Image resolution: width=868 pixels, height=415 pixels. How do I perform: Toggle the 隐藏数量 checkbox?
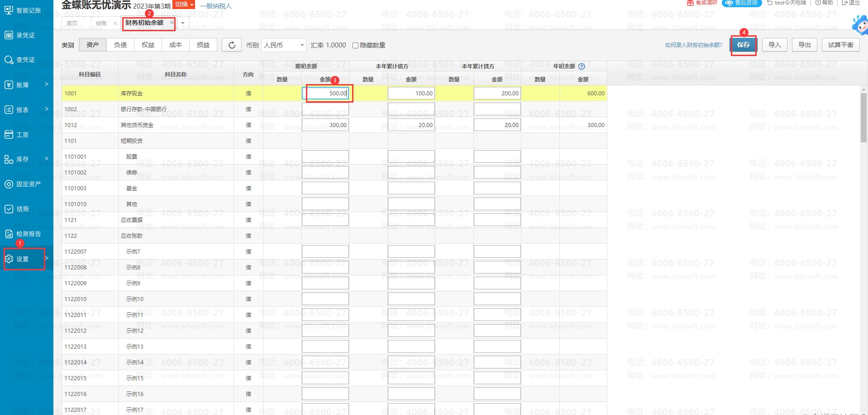(x=356, y=45)
